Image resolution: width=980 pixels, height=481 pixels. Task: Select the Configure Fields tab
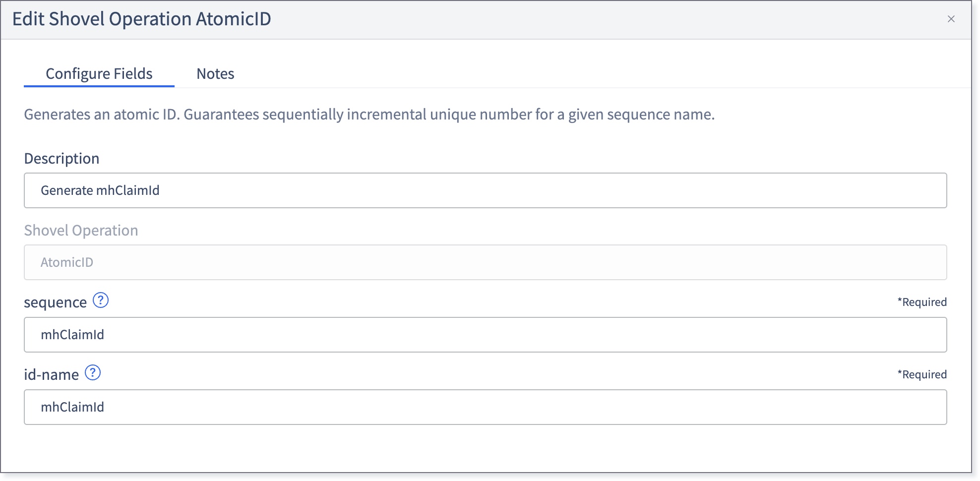click(x=99, y=74)
